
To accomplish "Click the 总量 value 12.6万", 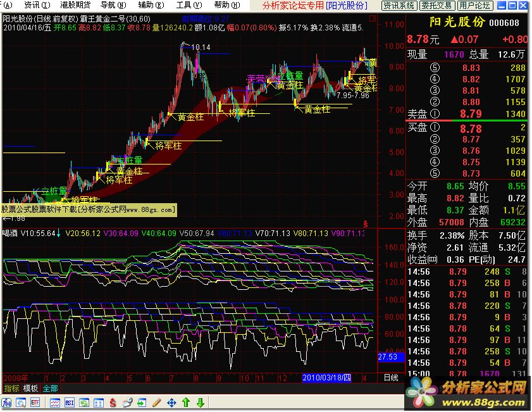I will 511,54.
